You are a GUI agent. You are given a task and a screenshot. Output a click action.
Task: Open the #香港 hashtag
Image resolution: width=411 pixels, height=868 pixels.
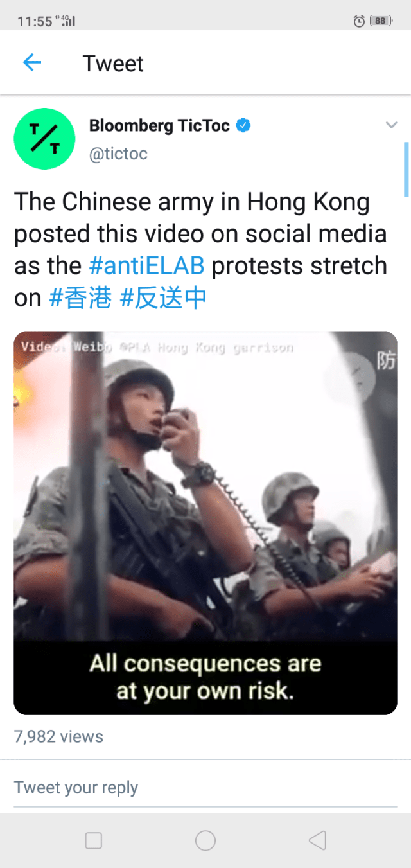pyautogui.click(x=81, y=299)
